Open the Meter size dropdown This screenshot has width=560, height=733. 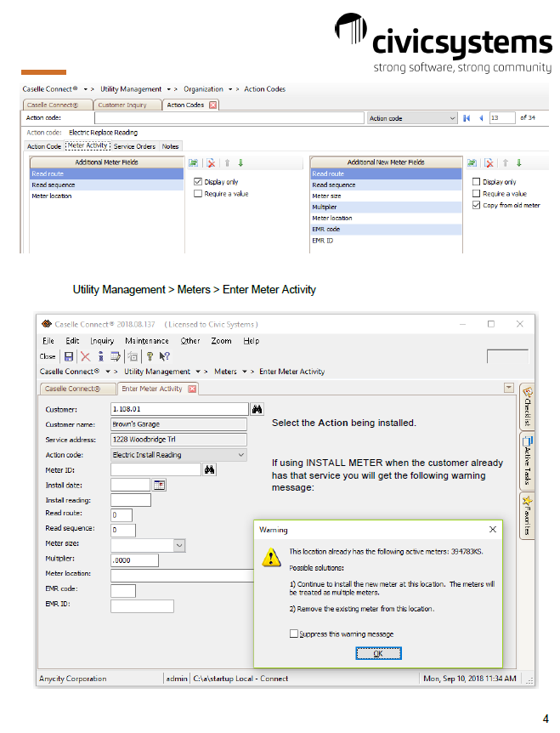(x=179, y=546)
